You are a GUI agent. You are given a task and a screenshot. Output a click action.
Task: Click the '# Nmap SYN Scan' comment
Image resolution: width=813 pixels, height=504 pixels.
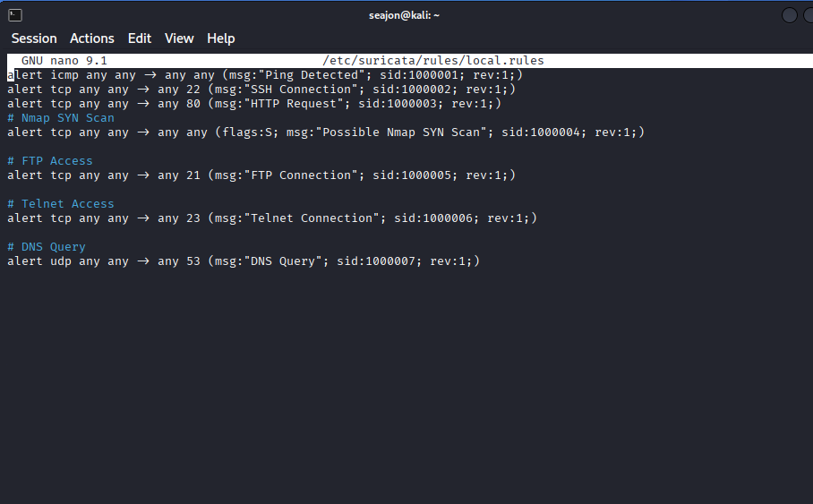pos(61,118)
